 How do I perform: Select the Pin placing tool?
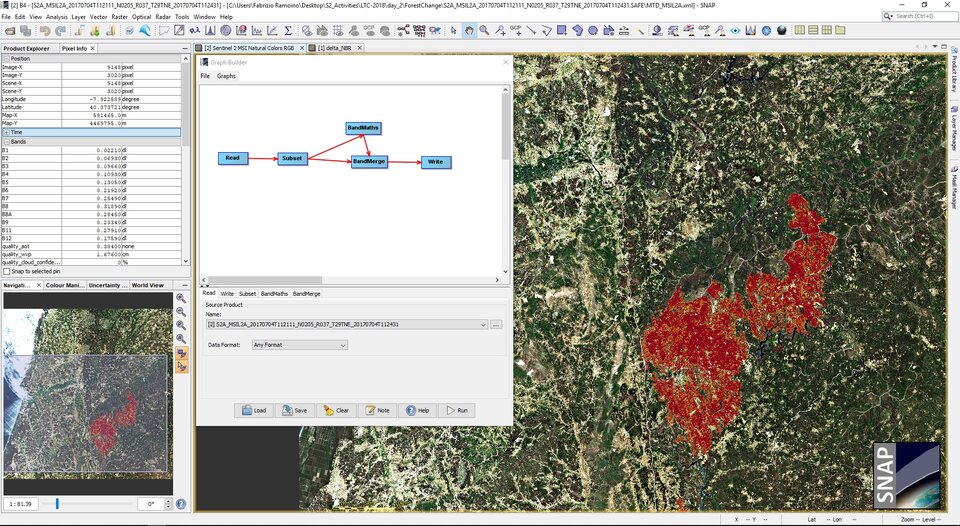coord(500,30)
